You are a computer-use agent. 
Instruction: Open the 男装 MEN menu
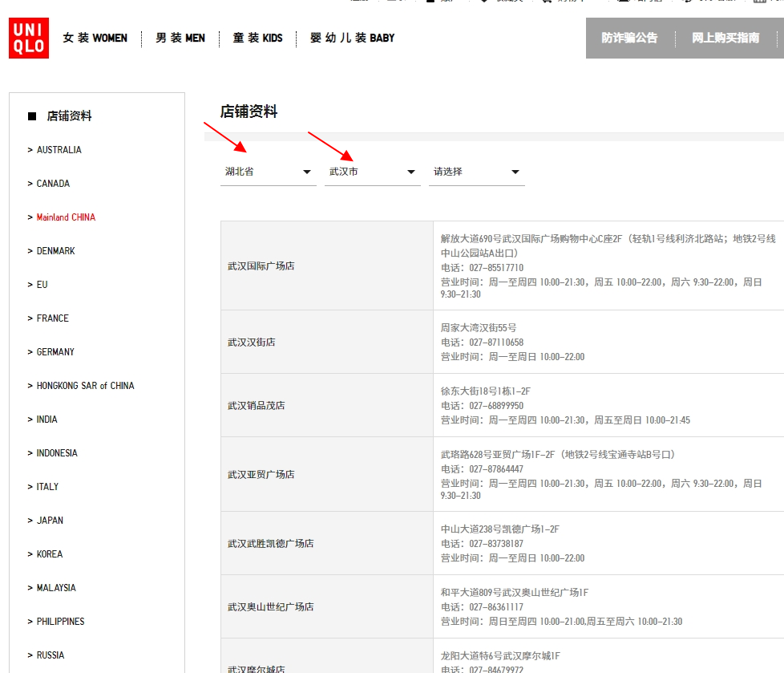click(x=180, y=38)
